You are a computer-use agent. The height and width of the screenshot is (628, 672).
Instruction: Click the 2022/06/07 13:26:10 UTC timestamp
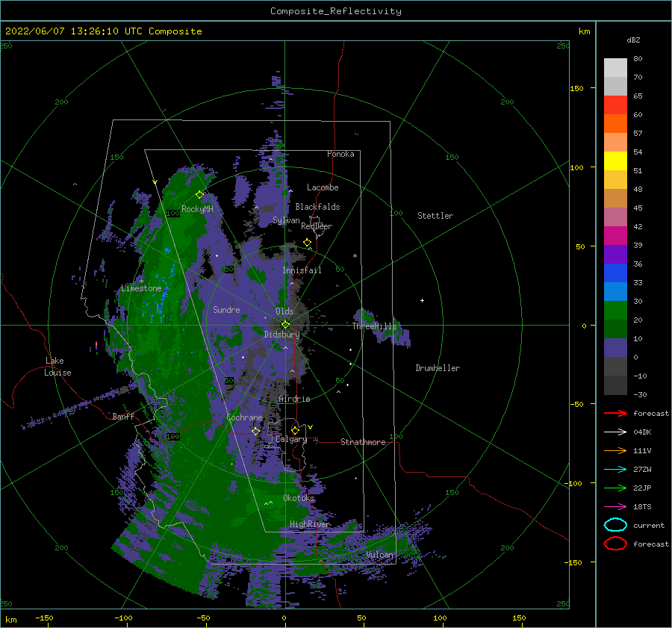point(104,31)
